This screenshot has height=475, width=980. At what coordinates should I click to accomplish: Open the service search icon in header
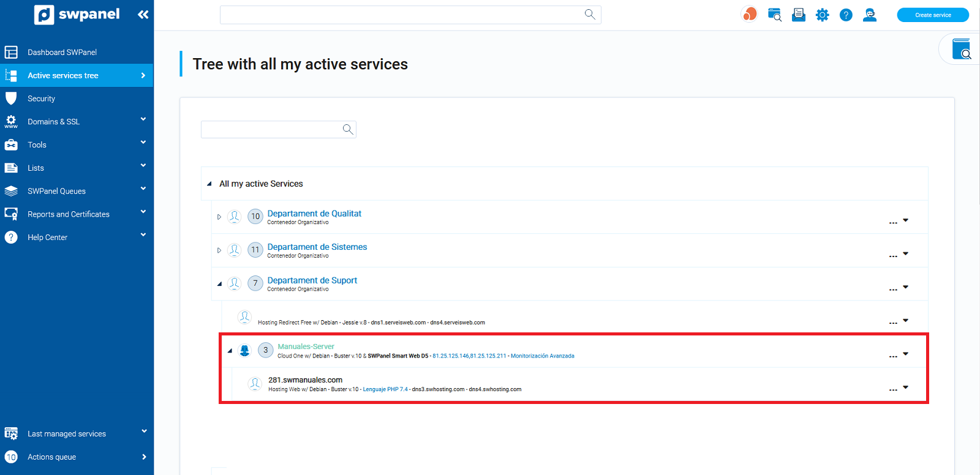tap(775, 15)
